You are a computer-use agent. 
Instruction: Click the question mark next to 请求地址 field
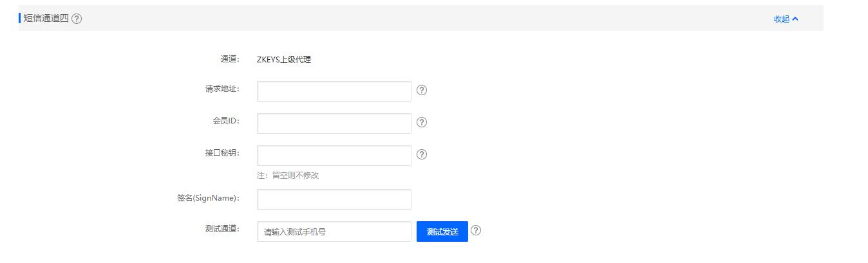click(x=422, y=90)
